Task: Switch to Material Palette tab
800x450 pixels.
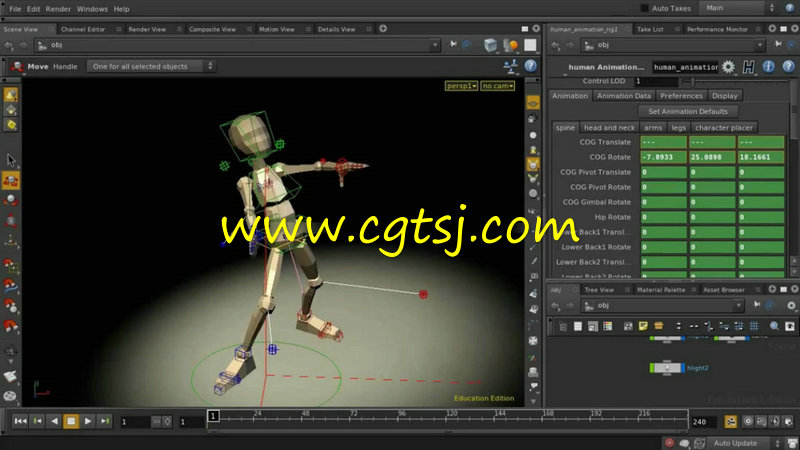Action: (x=661, y=290)
